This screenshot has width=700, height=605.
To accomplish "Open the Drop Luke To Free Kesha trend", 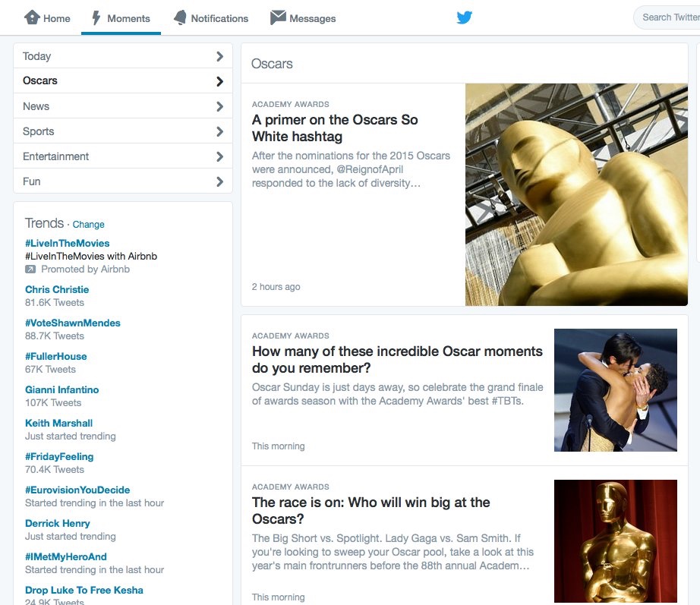I will click(x=84, y=590).
